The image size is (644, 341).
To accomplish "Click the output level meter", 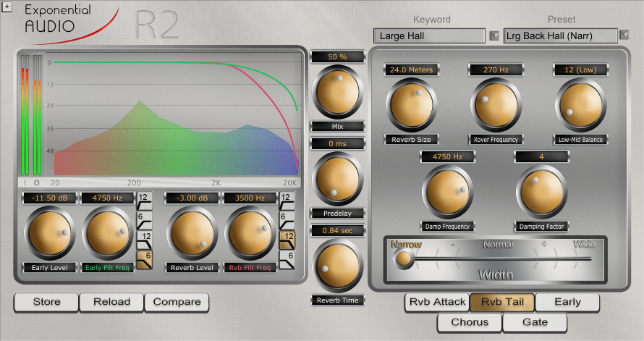I will point(38,115).
